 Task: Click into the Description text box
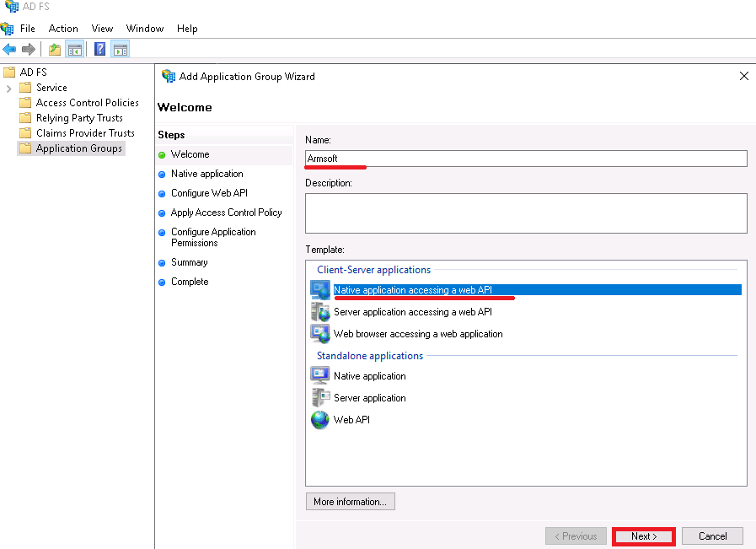pos(526,213)
